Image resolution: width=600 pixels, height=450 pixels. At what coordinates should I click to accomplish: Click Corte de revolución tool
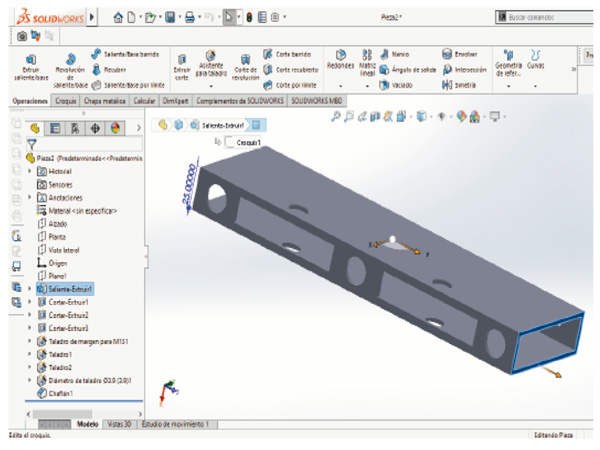point(246,67)
